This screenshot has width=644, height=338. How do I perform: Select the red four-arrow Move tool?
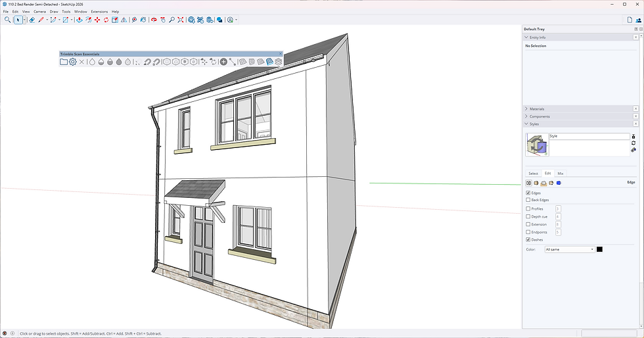tap(97, 20)
